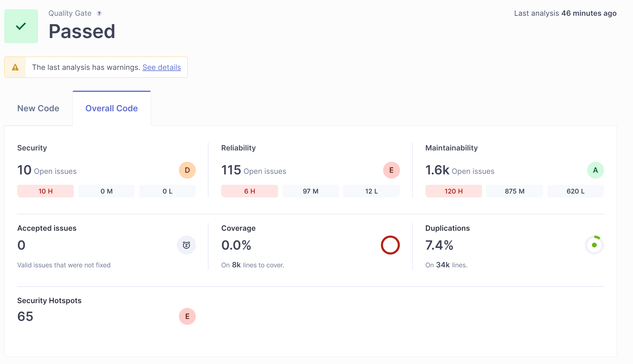Screen dimensions: 633x364
Task: Open the See details warnings link
Action: tap(162, 67)
